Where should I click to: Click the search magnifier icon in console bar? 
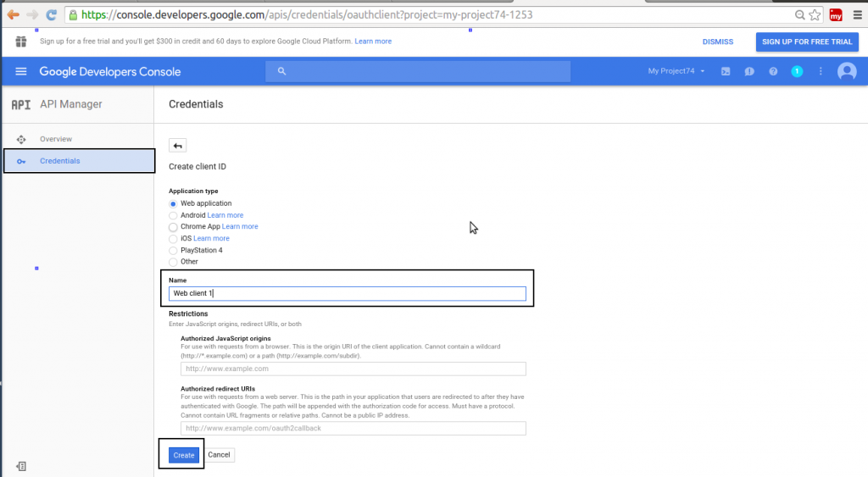pyautogui.click(x=281, y=71)
